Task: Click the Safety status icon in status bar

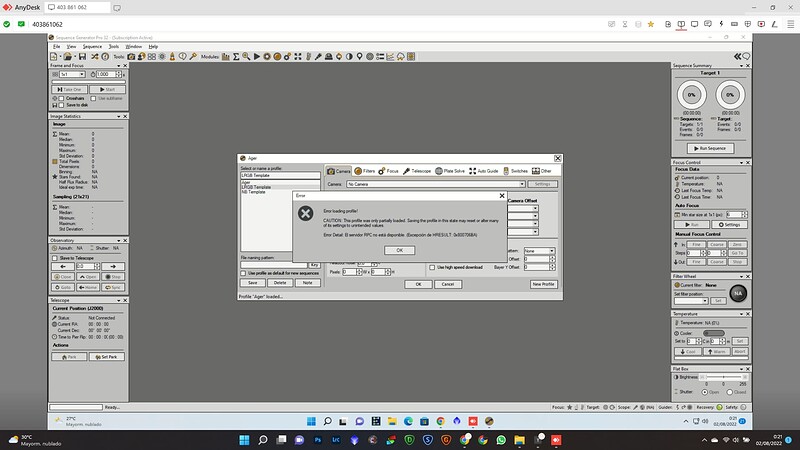Action: (x=743, y=407)
